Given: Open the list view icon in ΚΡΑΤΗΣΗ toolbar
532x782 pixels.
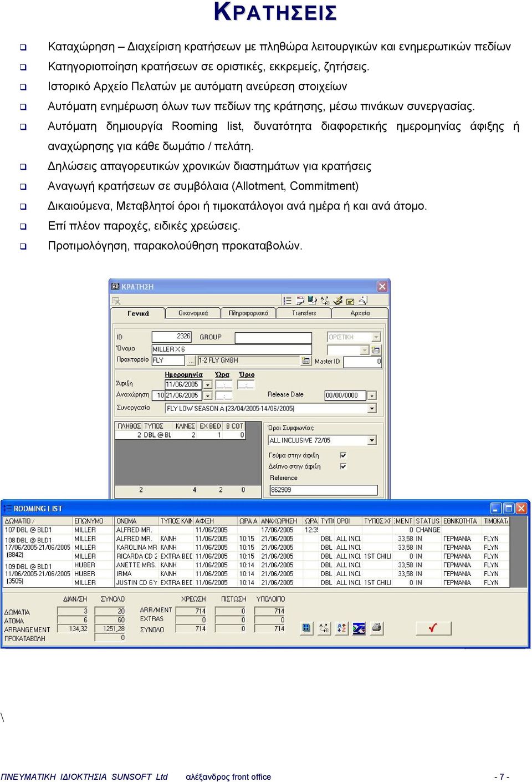Looking at the screenshot, I should (287, 301).
